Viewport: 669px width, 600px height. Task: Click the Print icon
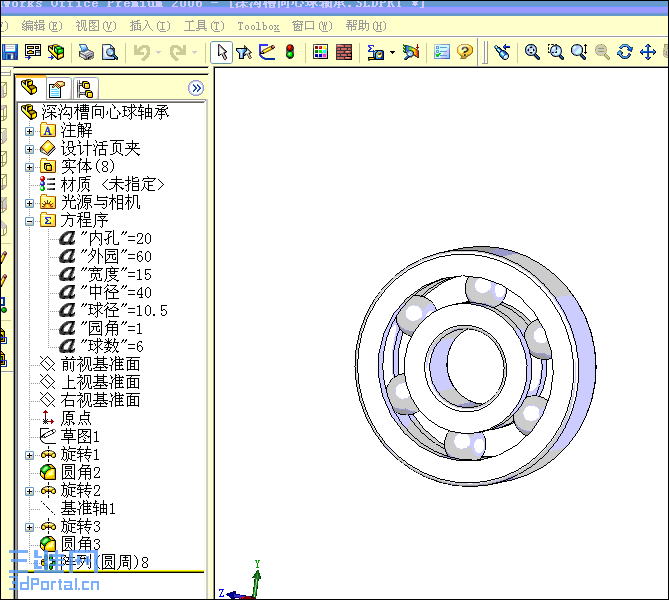click(x=86, y=52)
